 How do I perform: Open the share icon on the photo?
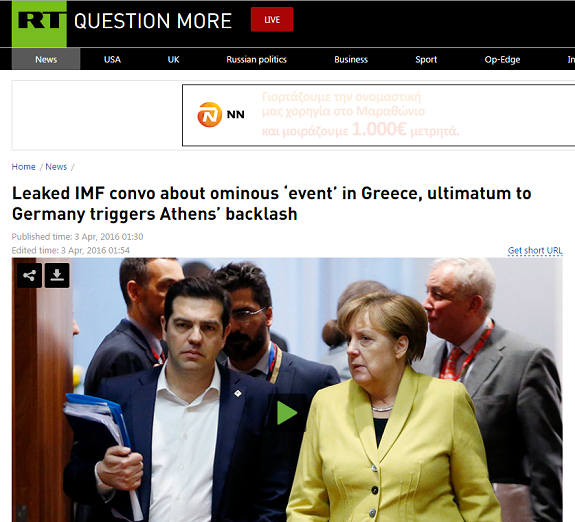[29, 275]
